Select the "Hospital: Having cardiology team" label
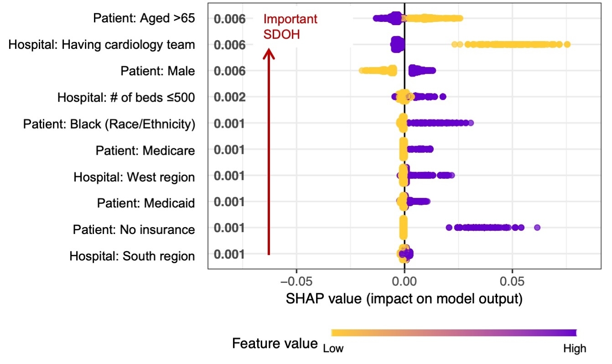This screenshot has width=612, height=364. pos(102,45)
